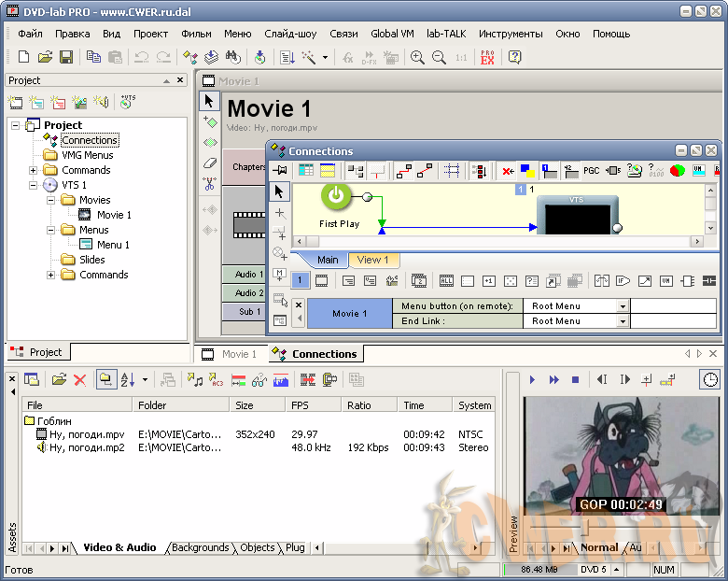Open the Слайд-шоу menu
Screen dimensions: 728x581
[288, 34]
